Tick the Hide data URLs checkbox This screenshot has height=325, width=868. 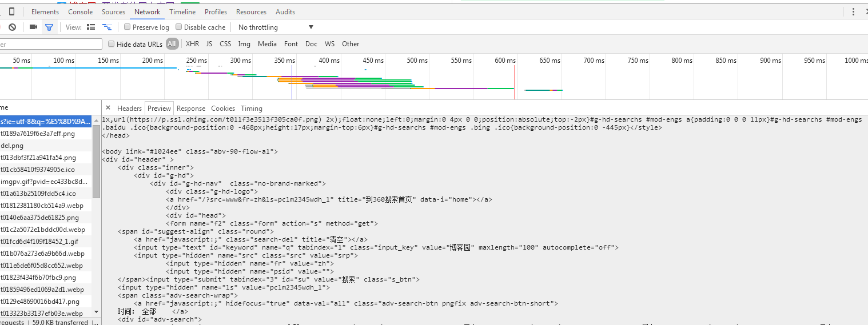tap(112, 44)
